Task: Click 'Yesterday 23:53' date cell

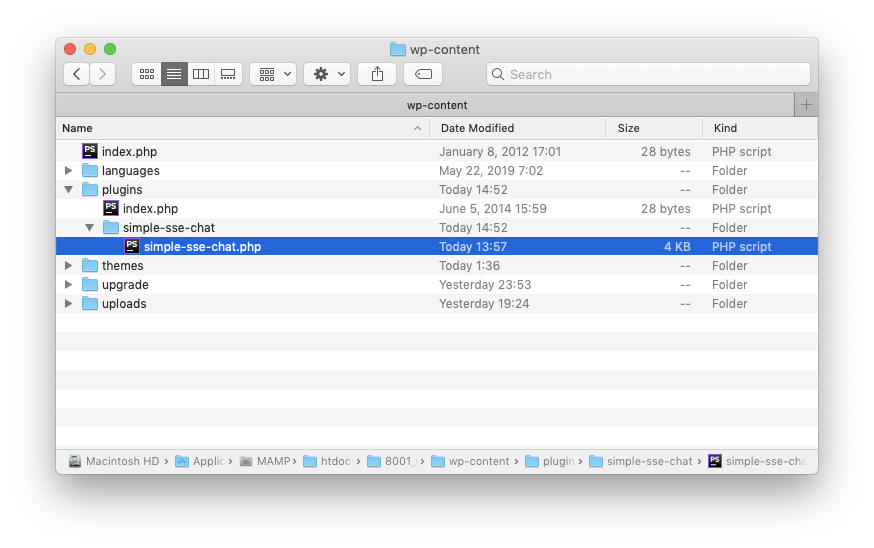Action: 485,285
